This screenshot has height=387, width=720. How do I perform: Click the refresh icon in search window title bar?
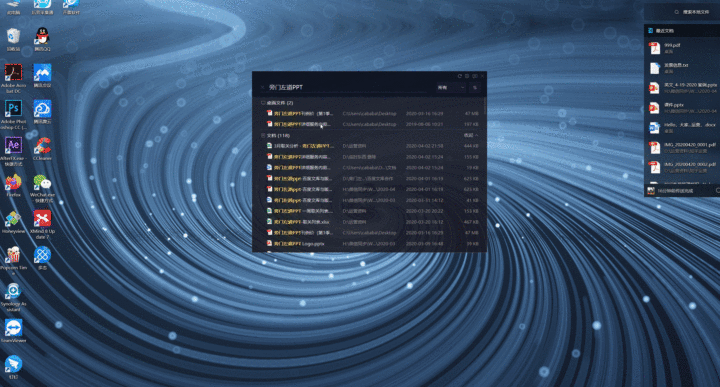coord(459,76)
